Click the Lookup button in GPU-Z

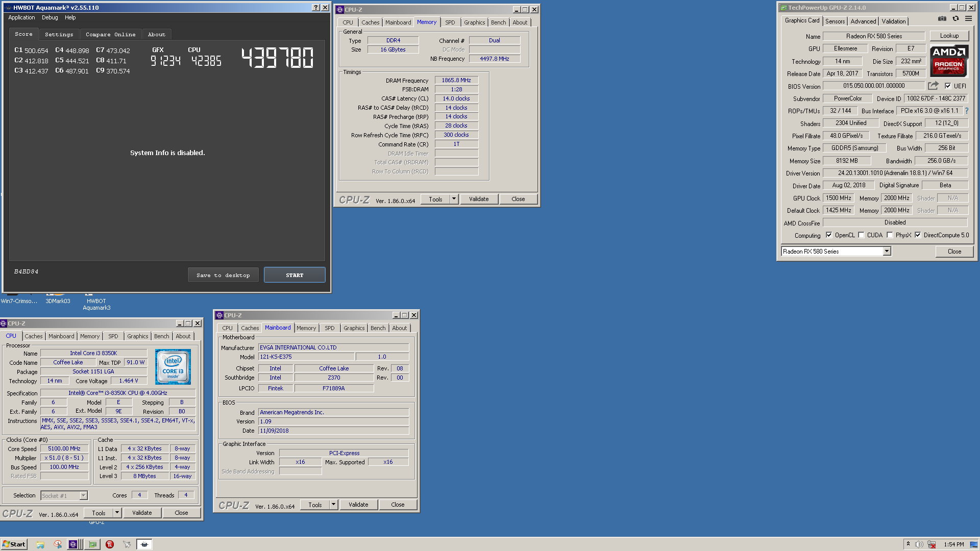[949, 36]
